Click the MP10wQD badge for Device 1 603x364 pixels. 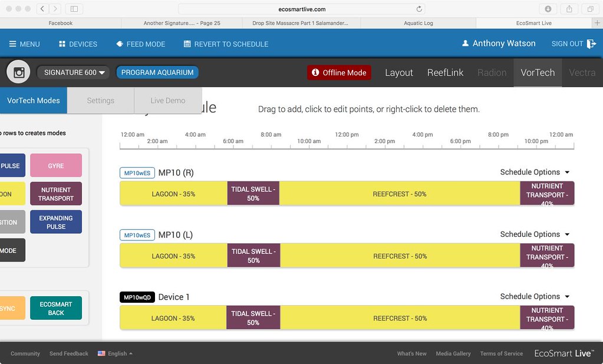pos(137,297)
